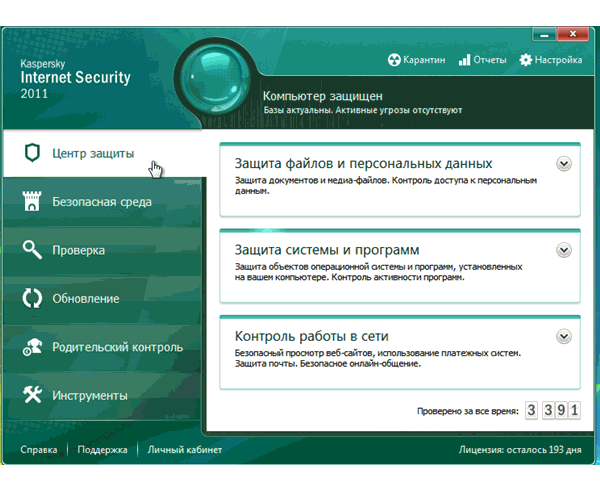
Task: Click the gear Настройка icon
Action: [x=526, y=60]
